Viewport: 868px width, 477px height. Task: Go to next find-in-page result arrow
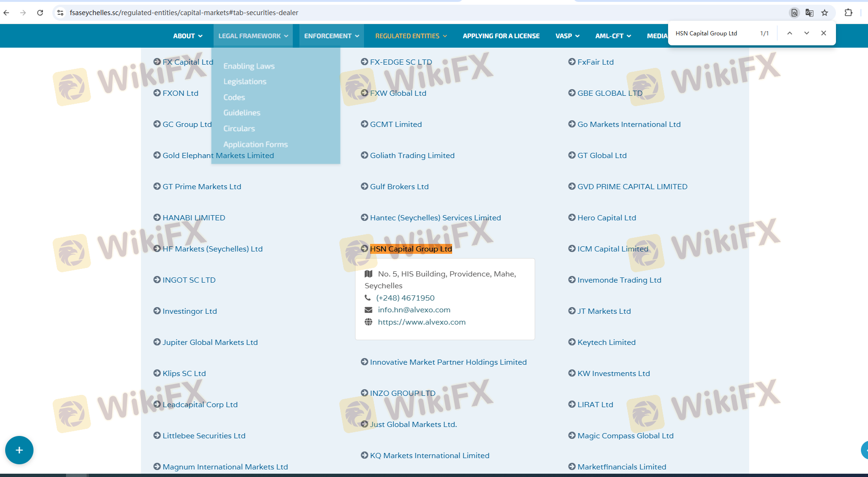(x=807, y=33)
